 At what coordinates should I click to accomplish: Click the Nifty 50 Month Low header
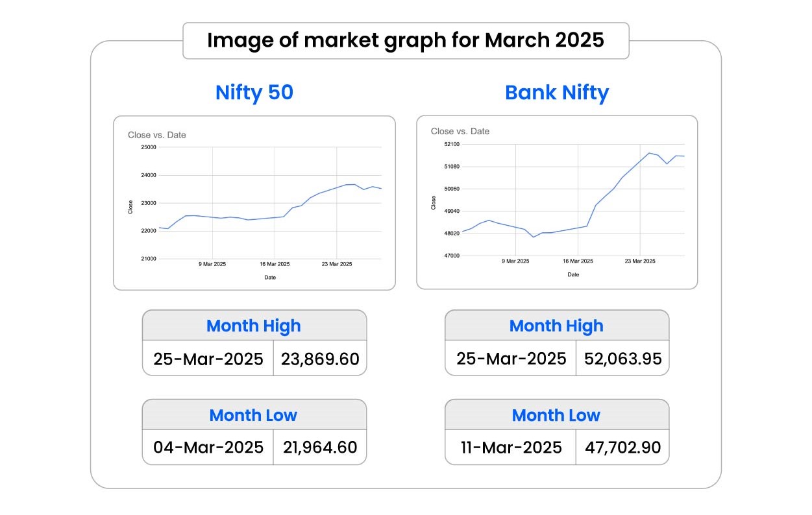coord(253,415)
